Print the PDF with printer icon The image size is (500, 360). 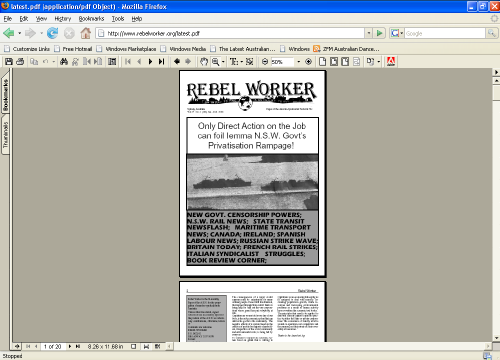[20, 62]
